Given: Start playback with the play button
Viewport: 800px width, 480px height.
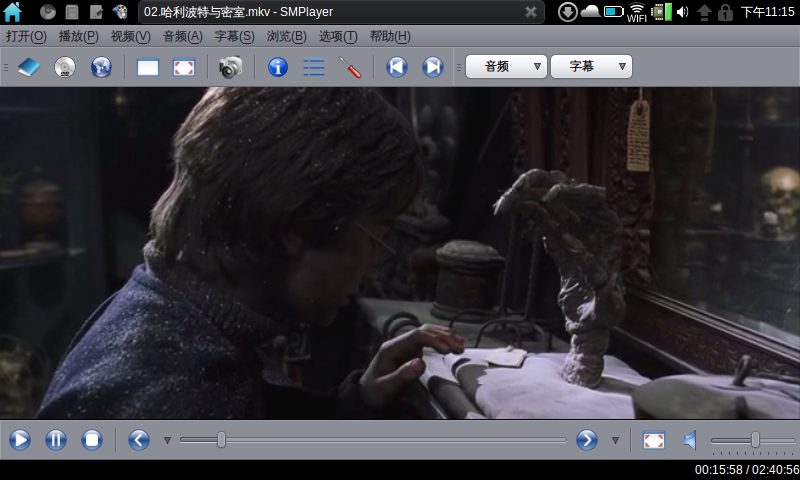Looking at the screenshot, I should pos(20,440).
